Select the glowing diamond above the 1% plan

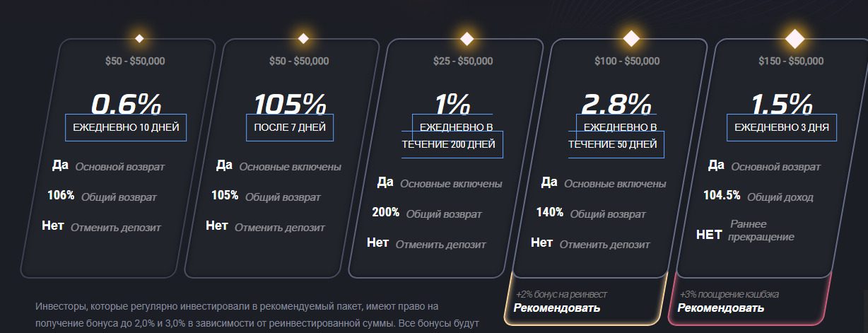click(x=467, y=37)
